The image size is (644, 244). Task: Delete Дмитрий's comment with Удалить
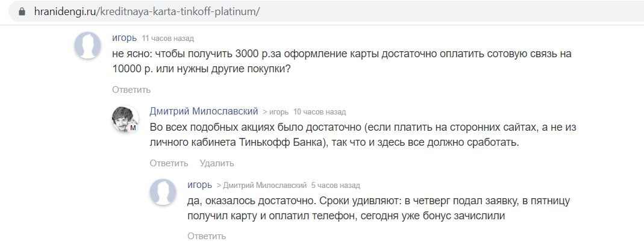coord(217,163)
